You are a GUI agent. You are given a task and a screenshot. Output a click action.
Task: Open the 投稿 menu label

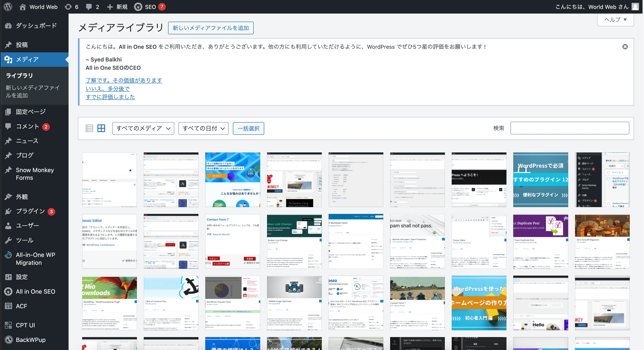point(22,45)
